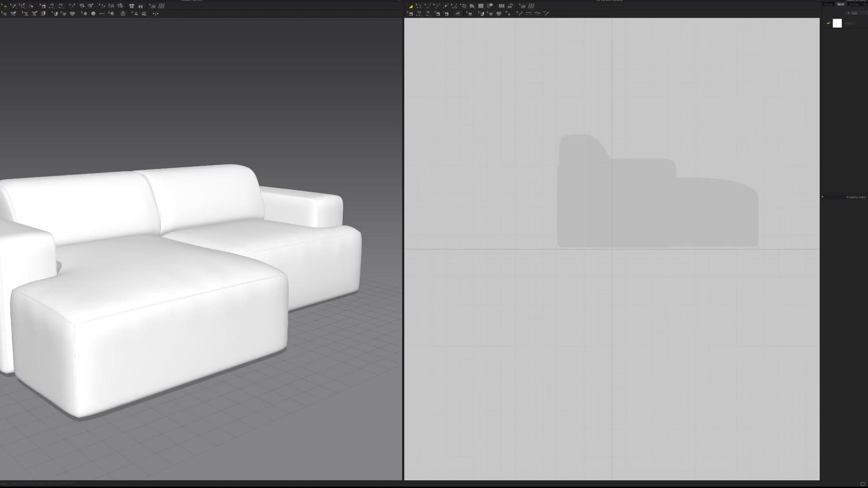Select the Buttonhole line tool in 3D toolbar
The width and height of the screenshot is (868, 488).
[102, 14]
